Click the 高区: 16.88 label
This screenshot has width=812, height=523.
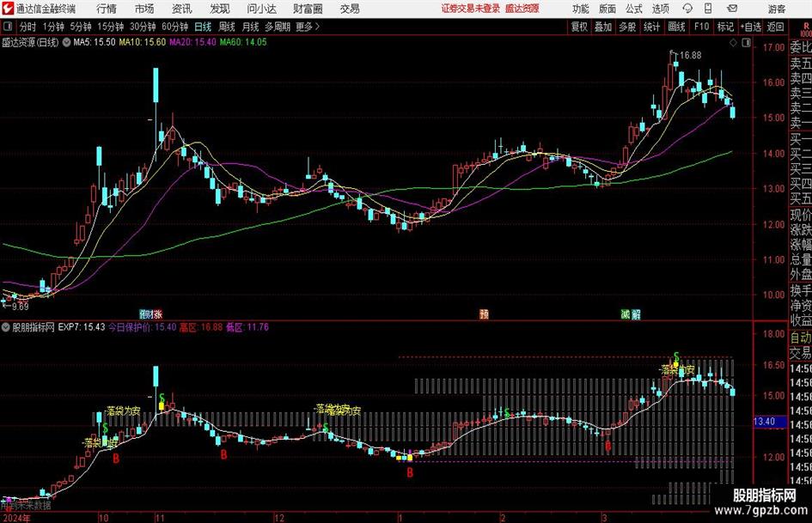click(x=201, y=327)
